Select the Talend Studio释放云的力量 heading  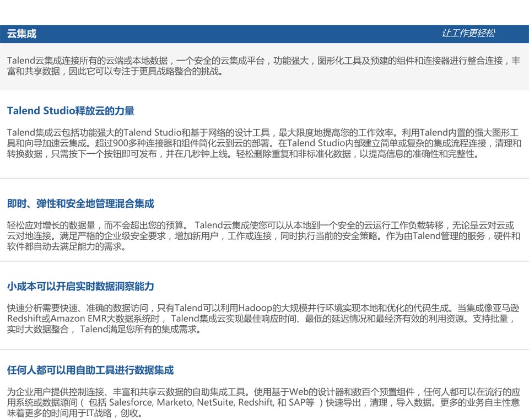click(x=71, y=111)
